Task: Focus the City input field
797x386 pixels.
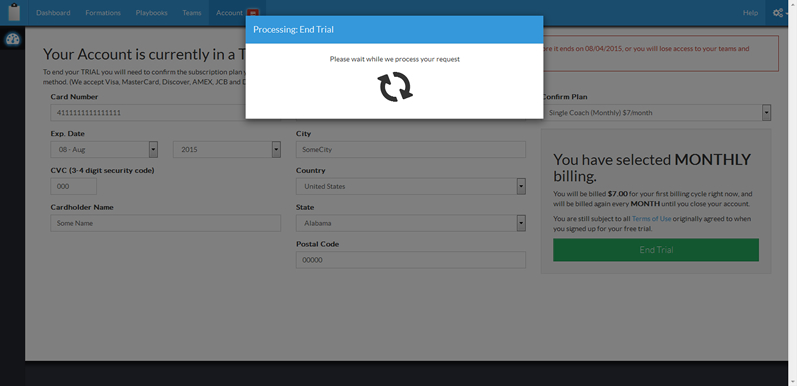Action: point(411,150)
